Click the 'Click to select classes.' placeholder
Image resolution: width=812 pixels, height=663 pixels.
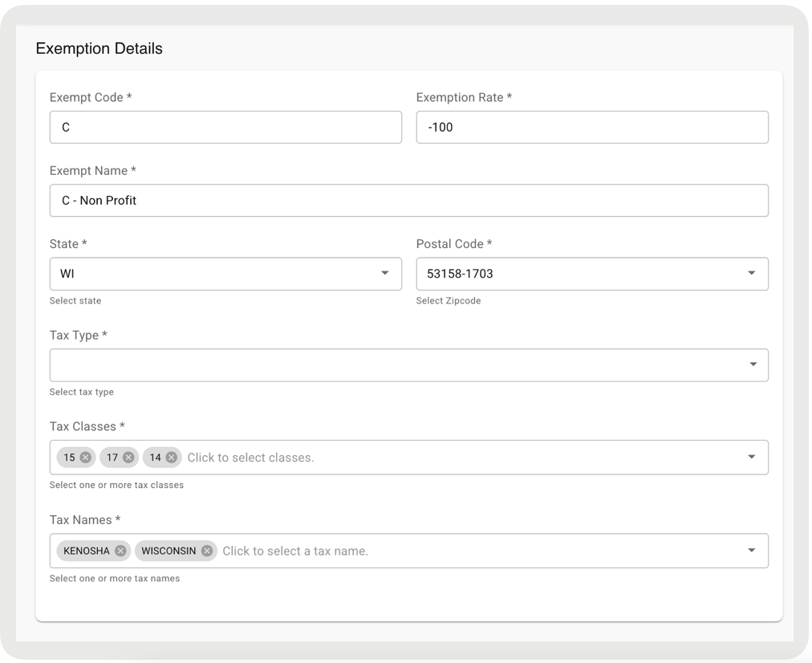pyautogui.click(x=250, y=458)
